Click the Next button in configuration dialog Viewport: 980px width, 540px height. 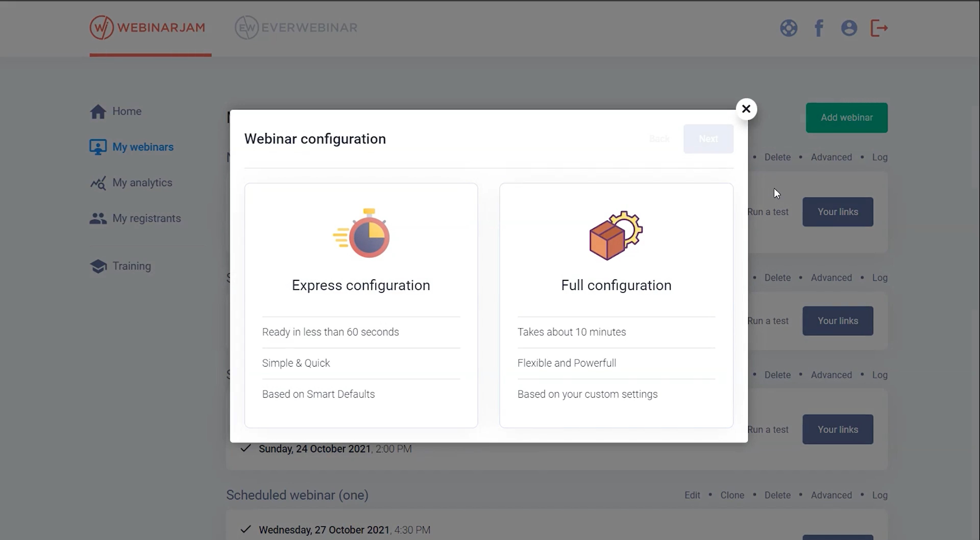tap(708, 138)
